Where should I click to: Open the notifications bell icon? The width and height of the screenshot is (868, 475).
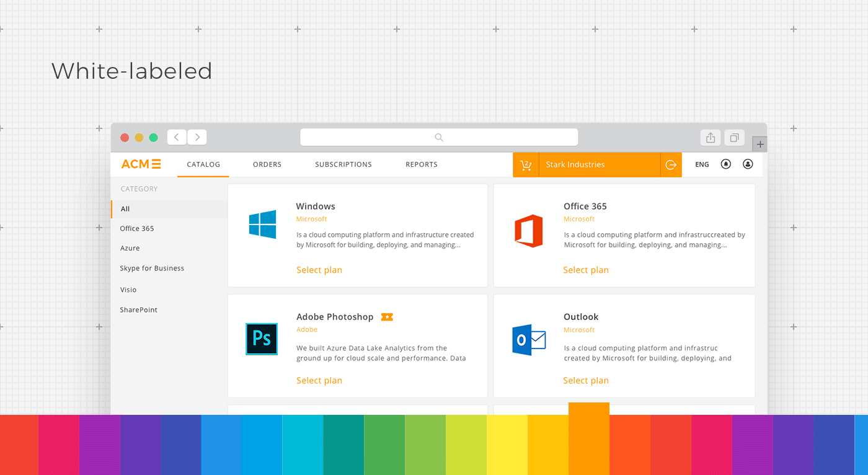coord(725,164)
